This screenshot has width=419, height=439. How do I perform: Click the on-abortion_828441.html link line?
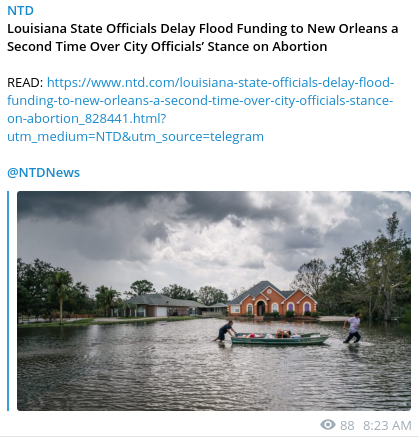pyautogui.click(x=87, y=119)
